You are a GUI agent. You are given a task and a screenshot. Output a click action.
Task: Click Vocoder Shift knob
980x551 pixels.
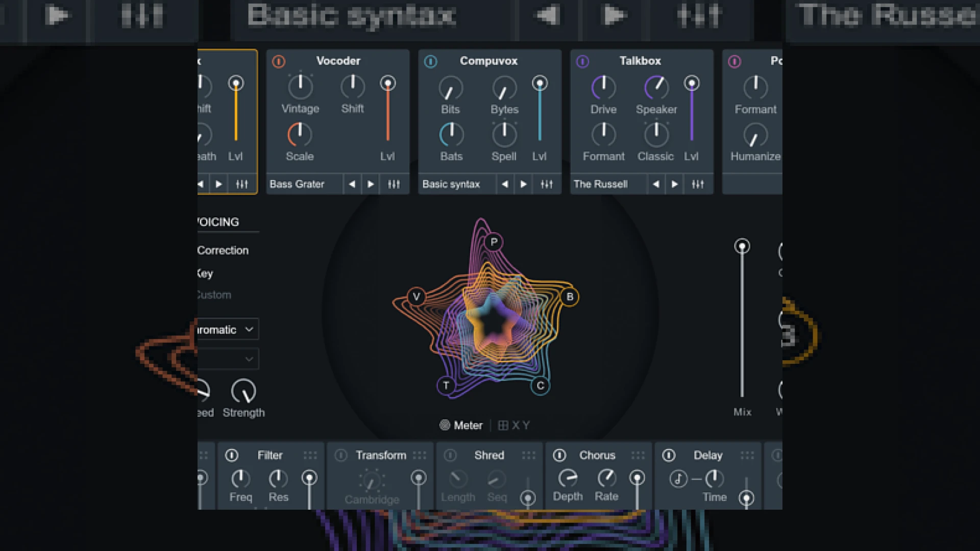pos(353,86)
